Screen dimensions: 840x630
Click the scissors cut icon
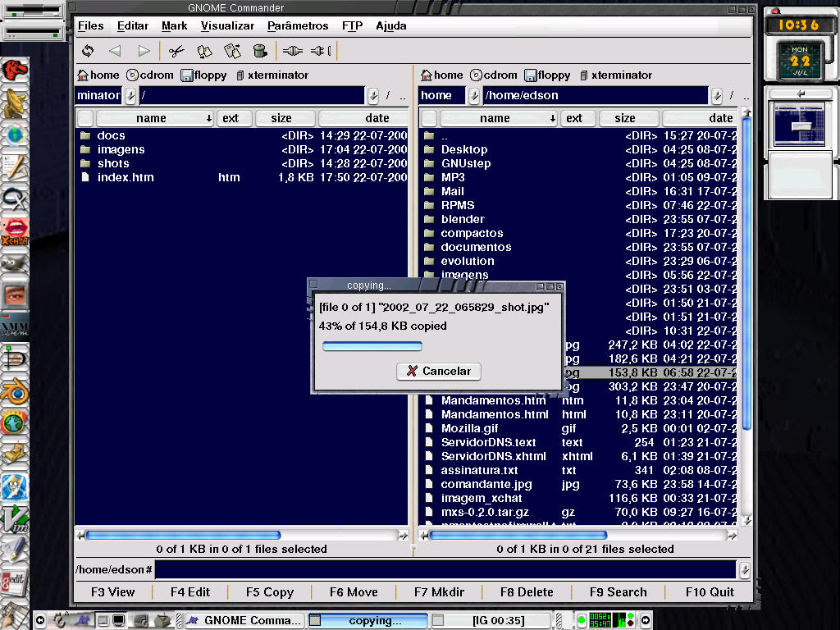tap(176, 51)
